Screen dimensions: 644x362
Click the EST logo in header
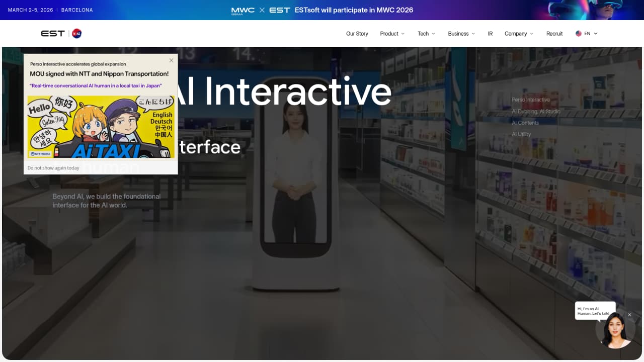(x=53, y=34)
